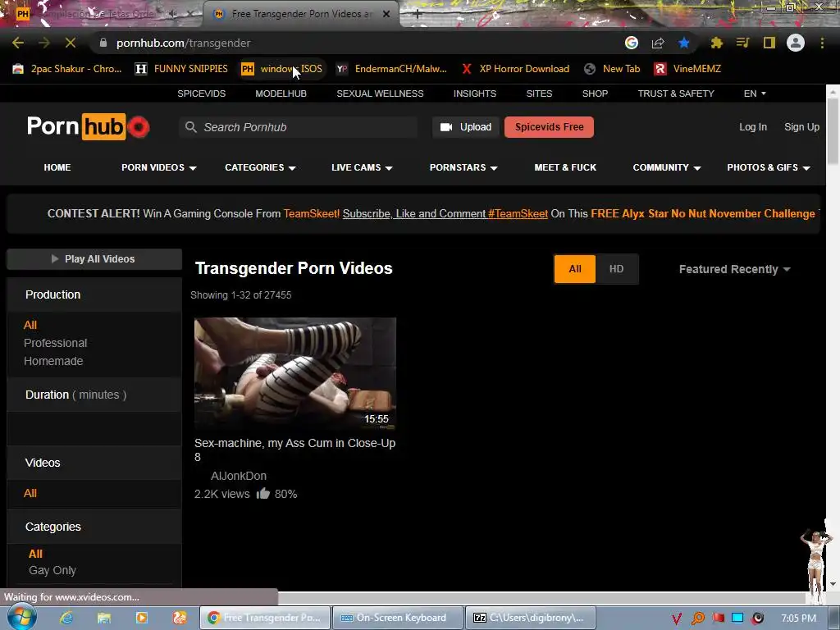Viewport: 840px width, 630px height.
Task: Select Professional under Production
Action: pos(55,343)
